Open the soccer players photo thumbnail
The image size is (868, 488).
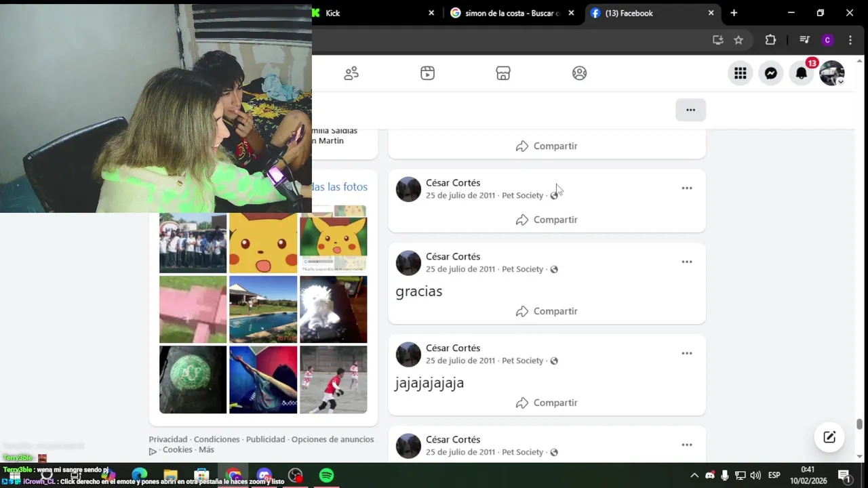click(x=334, y=380)
